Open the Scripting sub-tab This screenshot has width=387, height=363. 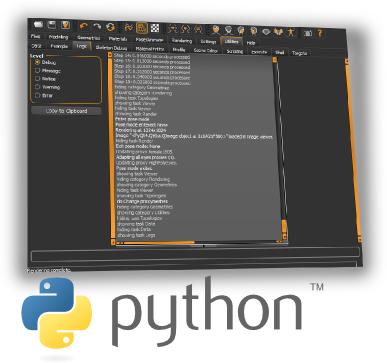click(235, 51)
